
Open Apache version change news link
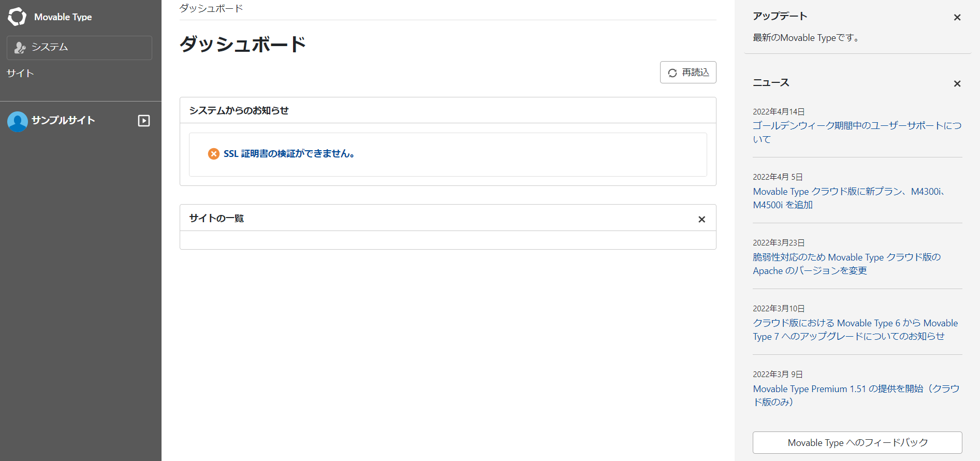click(846, 264)
